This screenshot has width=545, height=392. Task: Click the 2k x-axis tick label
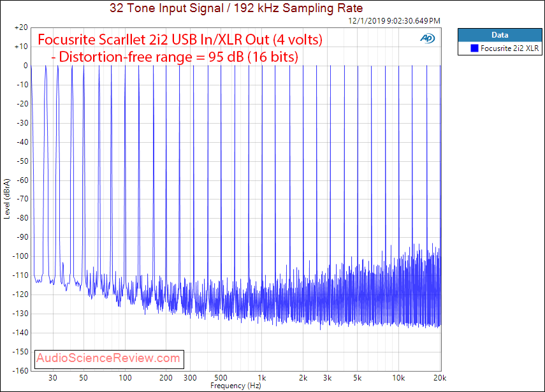(x=303, y=378)
